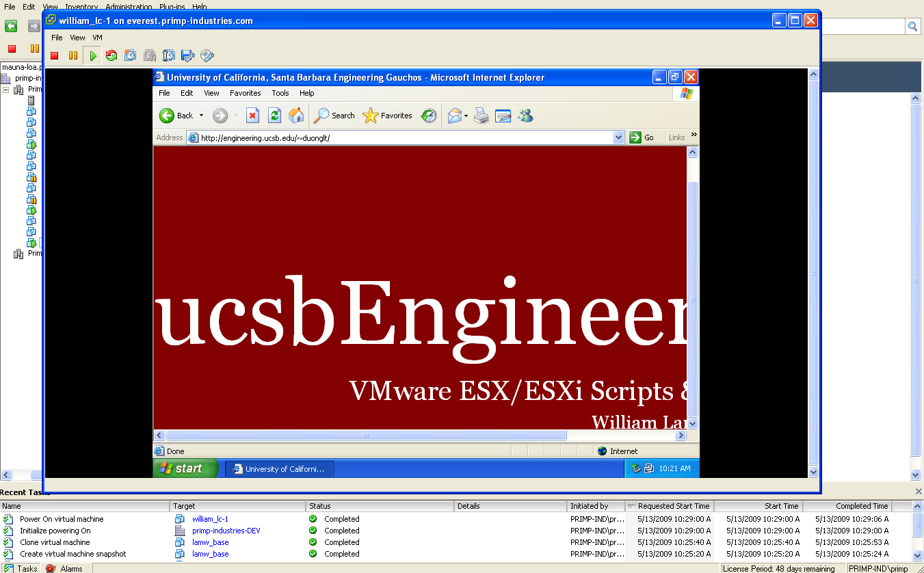Click Internet Explorer Stop icon
This screenshot has height=573, width=924.
252,116
